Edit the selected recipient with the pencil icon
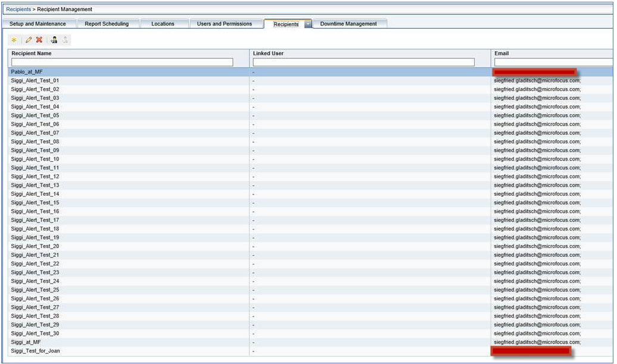The height and width of the screenshot is (364, 617). tap(27, 39)
